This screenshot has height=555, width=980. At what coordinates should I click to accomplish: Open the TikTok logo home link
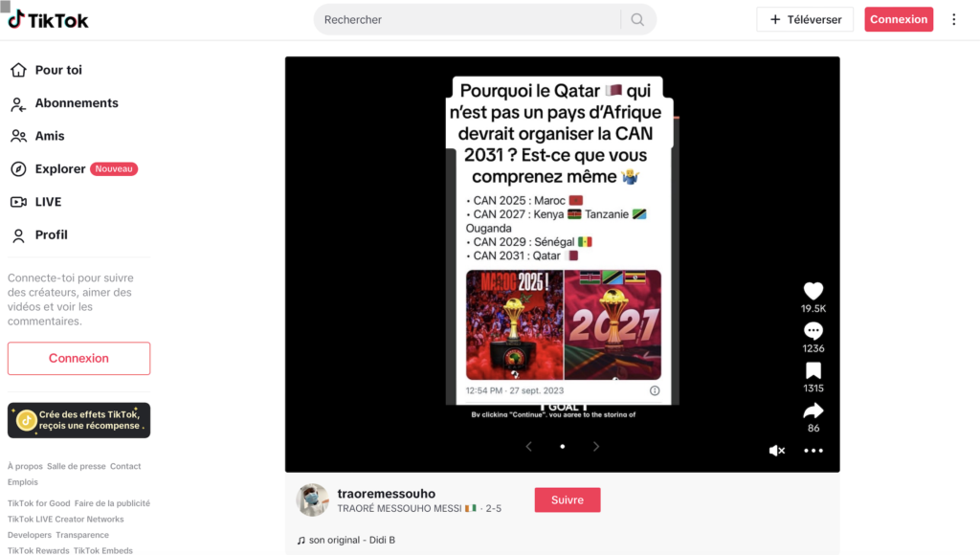tap(48, 20)
